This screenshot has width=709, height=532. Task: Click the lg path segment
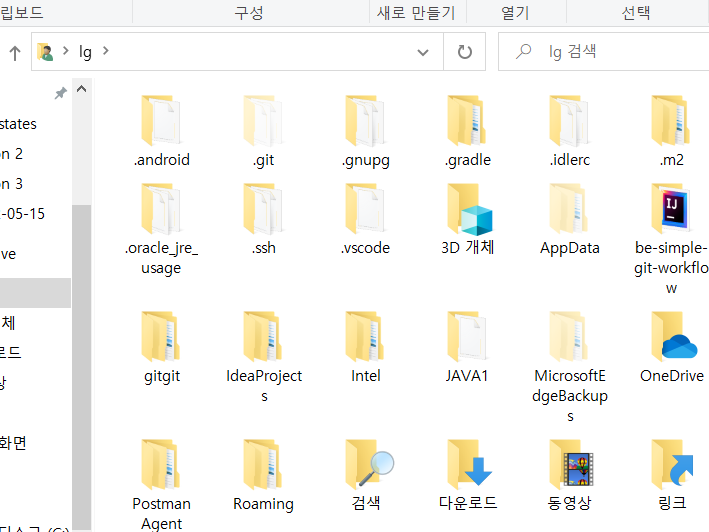tap(85, 52)
